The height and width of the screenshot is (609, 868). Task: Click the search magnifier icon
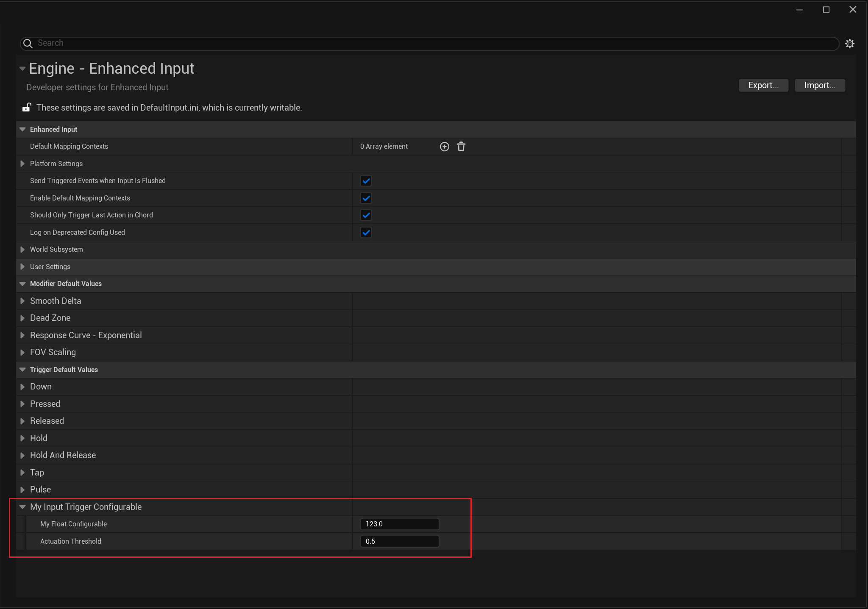(28, 43)
